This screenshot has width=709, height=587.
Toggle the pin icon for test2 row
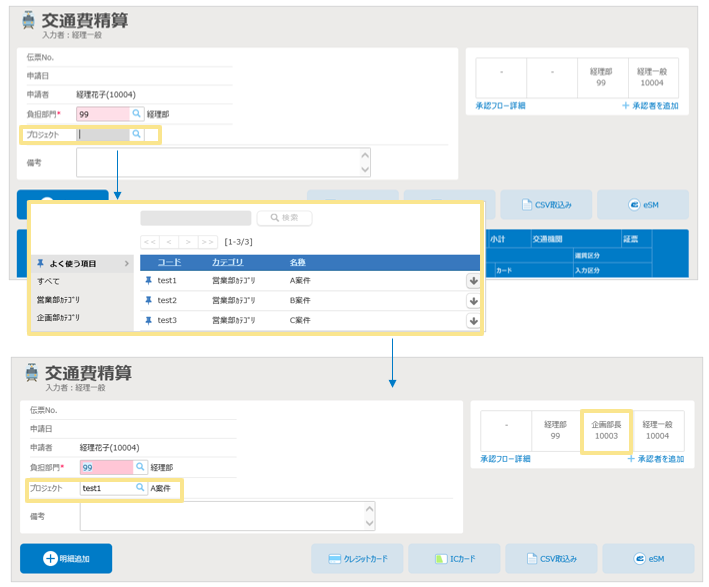click(x=149, y=300)
